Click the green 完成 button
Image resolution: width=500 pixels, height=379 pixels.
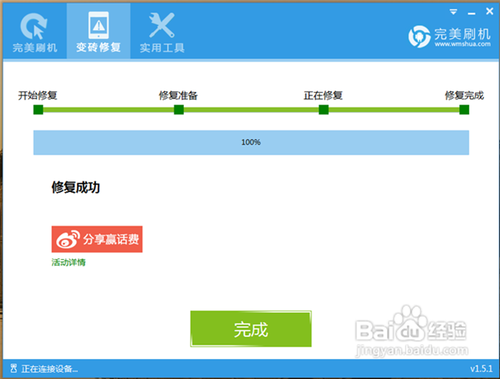tap(251, 329)
